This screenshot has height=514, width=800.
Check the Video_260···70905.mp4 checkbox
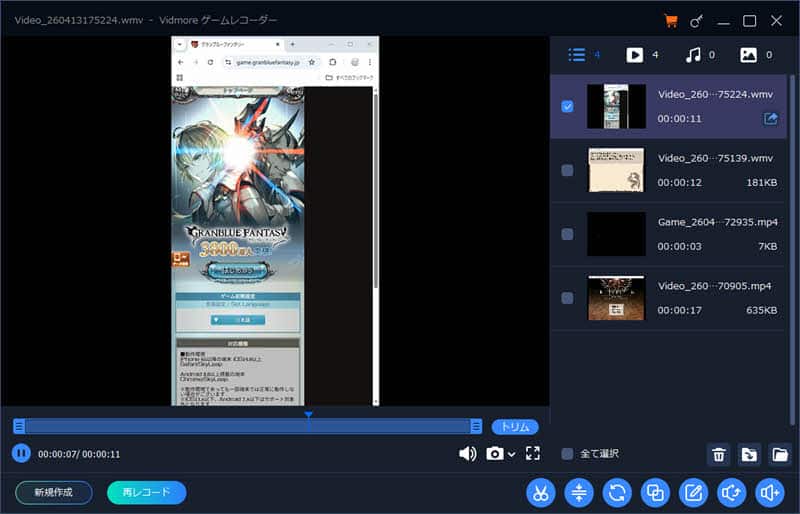(567, 298)
